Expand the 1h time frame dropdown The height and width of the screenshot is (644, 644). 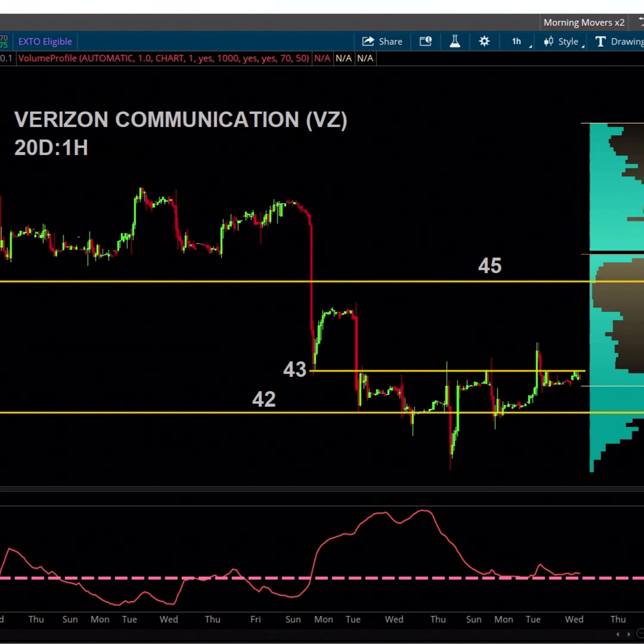[x=521, y=42]
